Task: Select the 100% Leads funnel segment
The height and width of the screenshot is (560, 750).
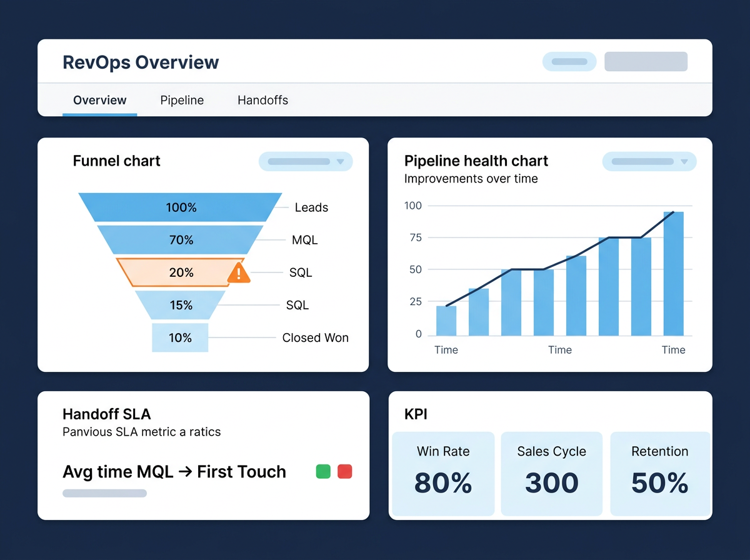Action: point(181,207)
